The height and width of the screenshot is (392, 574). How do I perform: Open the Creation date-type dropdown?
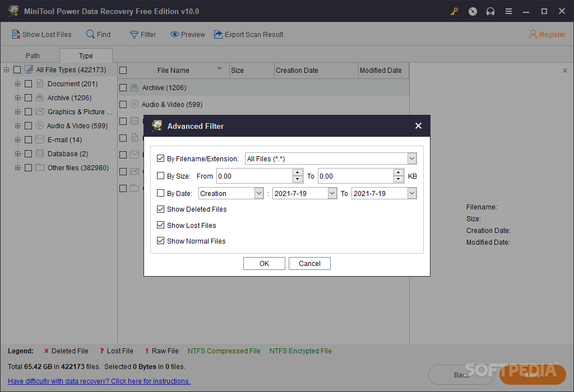point(259,193)
